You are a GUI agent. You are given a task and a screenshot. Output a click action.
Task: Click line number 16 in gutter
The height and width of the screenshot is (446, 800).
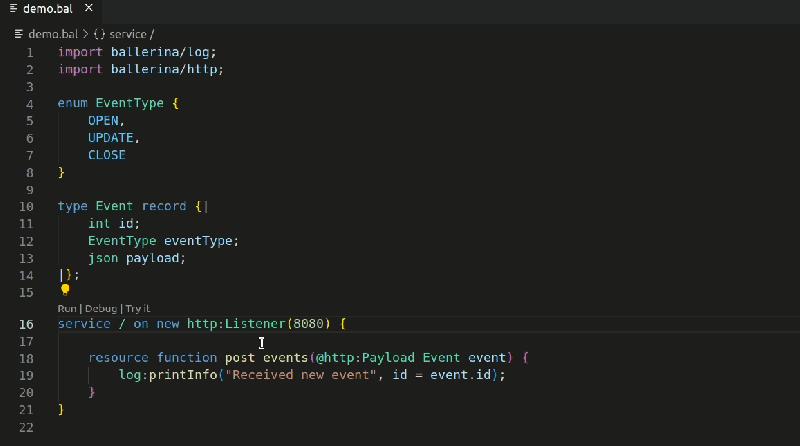[x=27, y=325]
